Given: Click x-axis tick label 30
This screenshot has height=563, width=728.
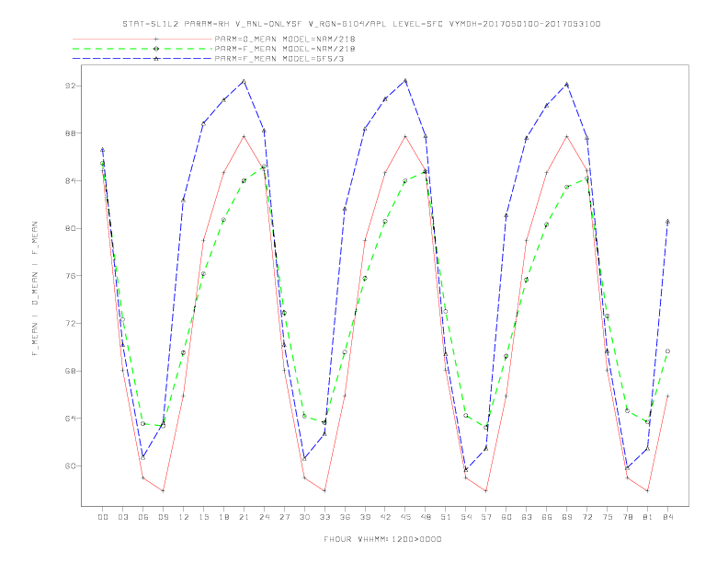Looking at the screenshot, I should [304, 517].
